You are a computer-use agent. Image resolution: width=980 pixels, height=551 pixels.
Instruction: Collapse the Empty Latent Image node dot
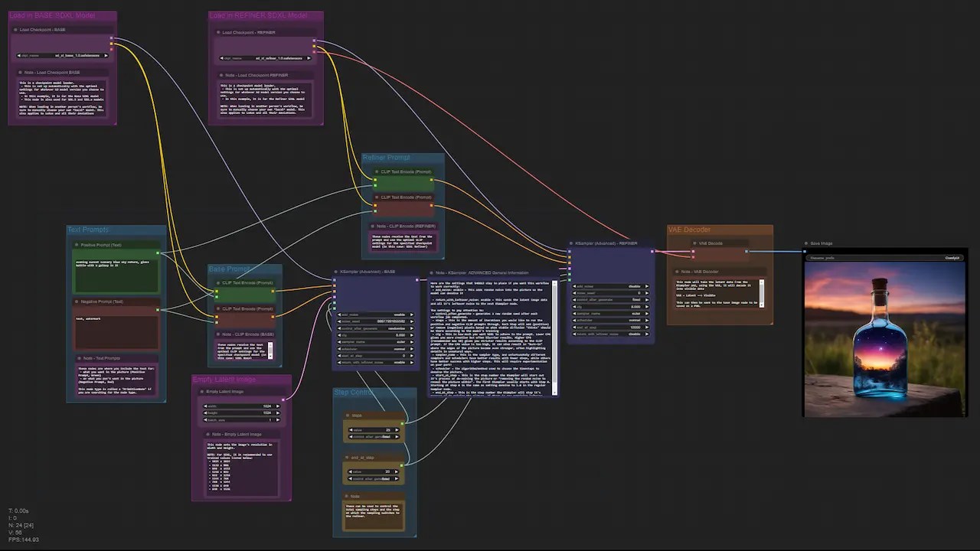coord(203,391)
